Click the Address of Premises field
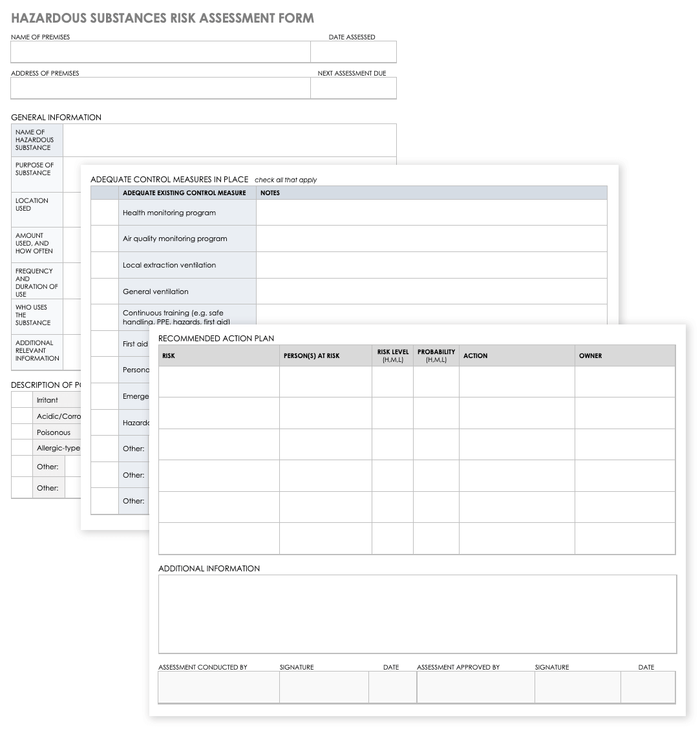 click(x=160, y=88)
